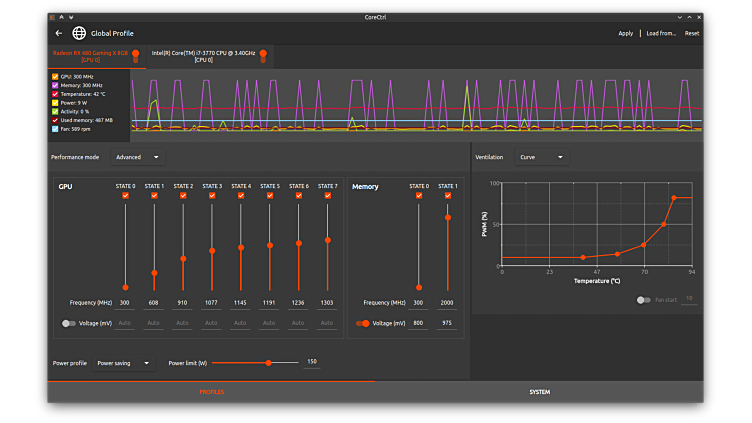Click the Apply button

pos(625,33)
